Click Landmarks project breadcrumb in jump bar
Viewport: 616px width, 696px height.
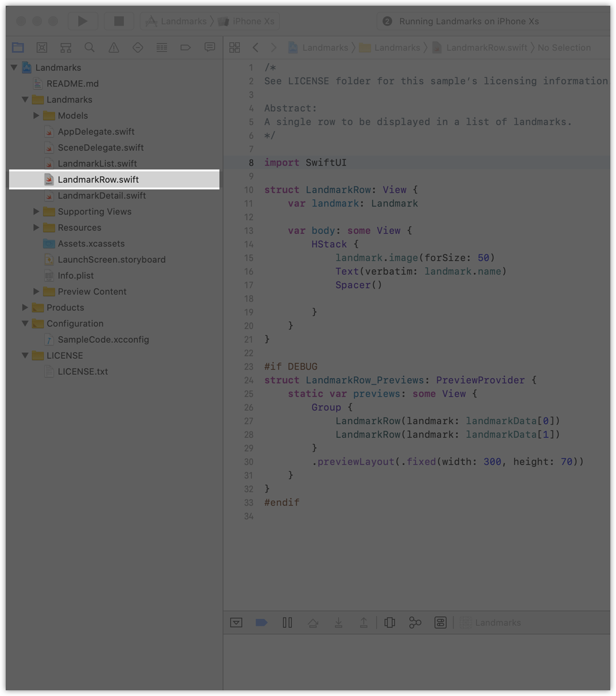tap(318, 47)
